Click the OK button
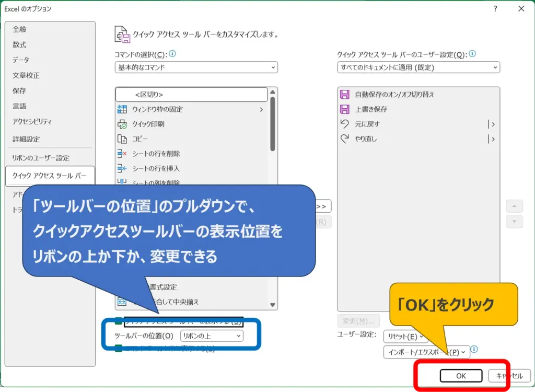Viewport: 535px width, 392px height. coord(460,376)
